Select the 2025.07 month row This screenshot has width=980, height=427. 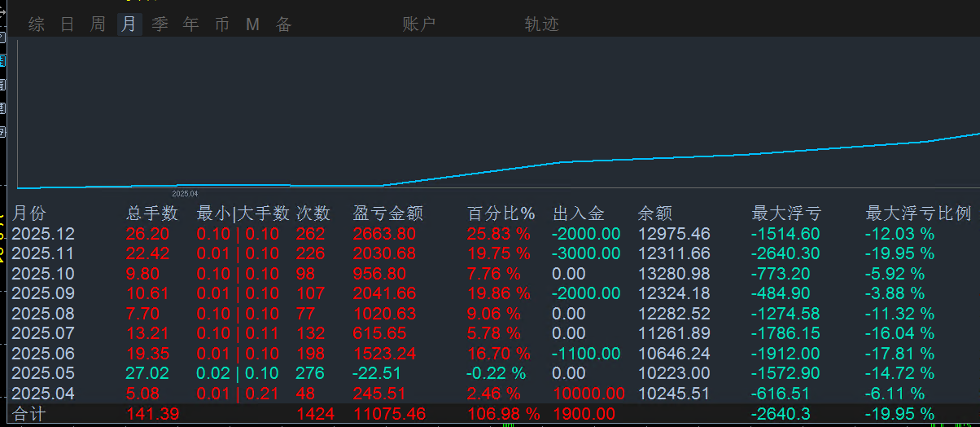pos(495,333)
